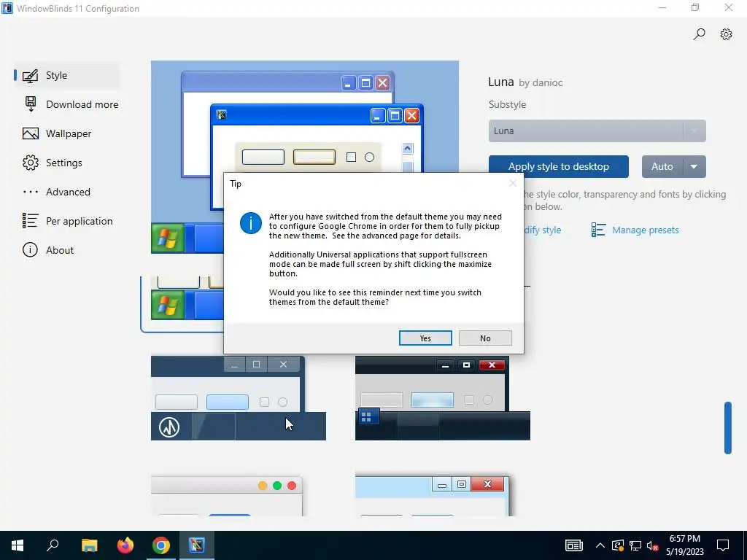Click the Advanced three-dots icon
747x560 pixels.
pyautogui.click(x=31, y=192)
